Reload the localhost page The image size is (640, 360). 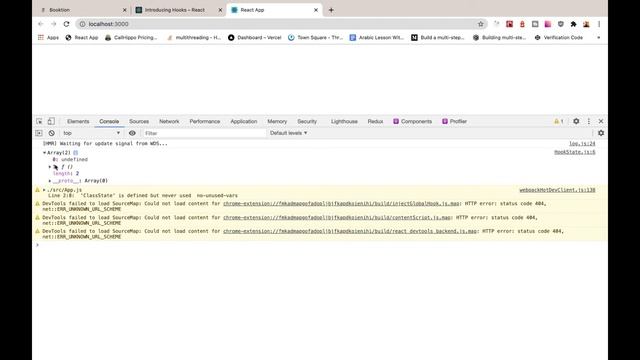(x=67, y=24)
